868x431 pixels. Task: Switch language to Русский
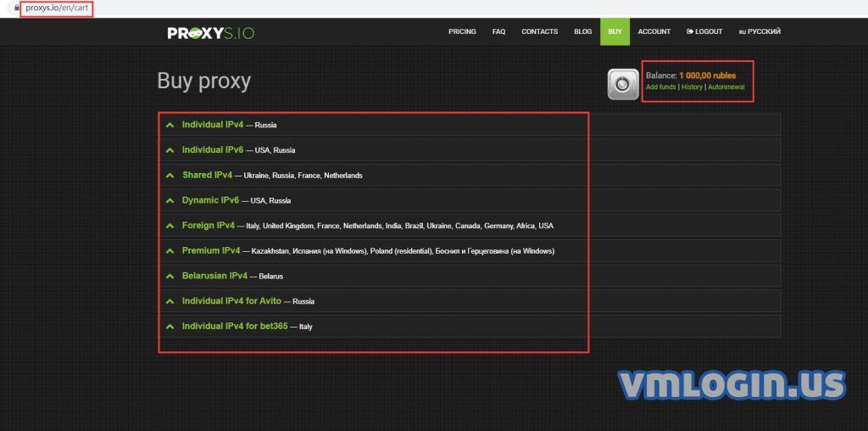[759, 31]
